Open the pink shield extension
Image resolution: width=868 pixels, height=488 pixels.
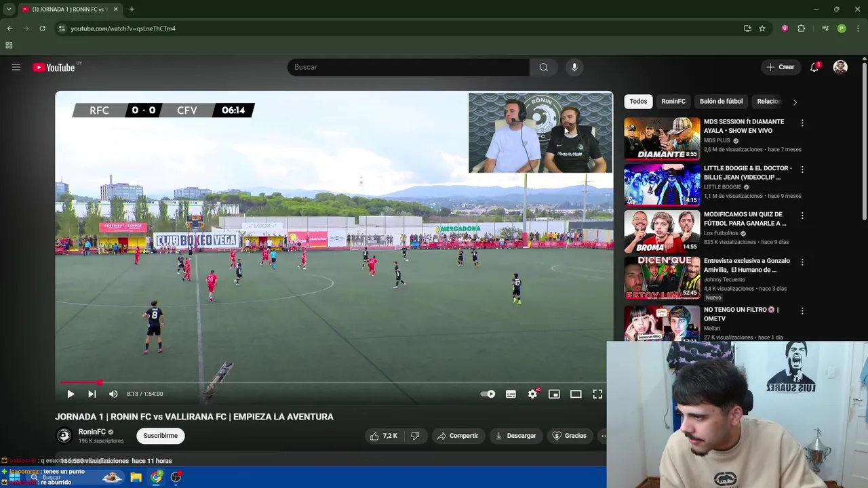coord(785,28)
